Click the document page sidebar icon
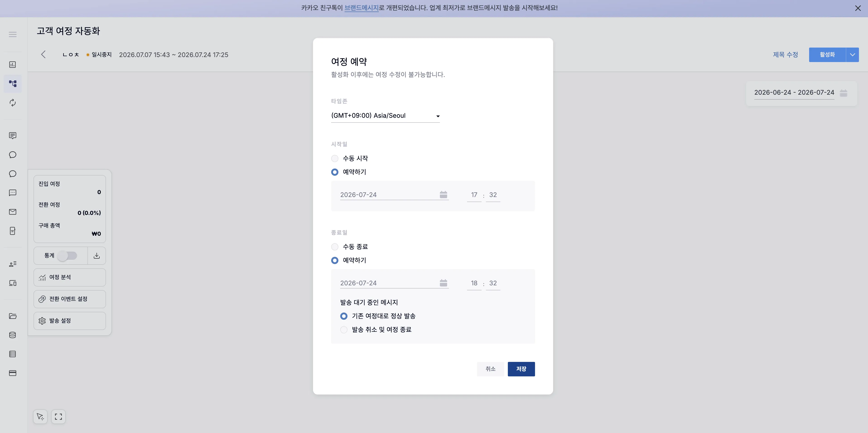 point(12,231)
